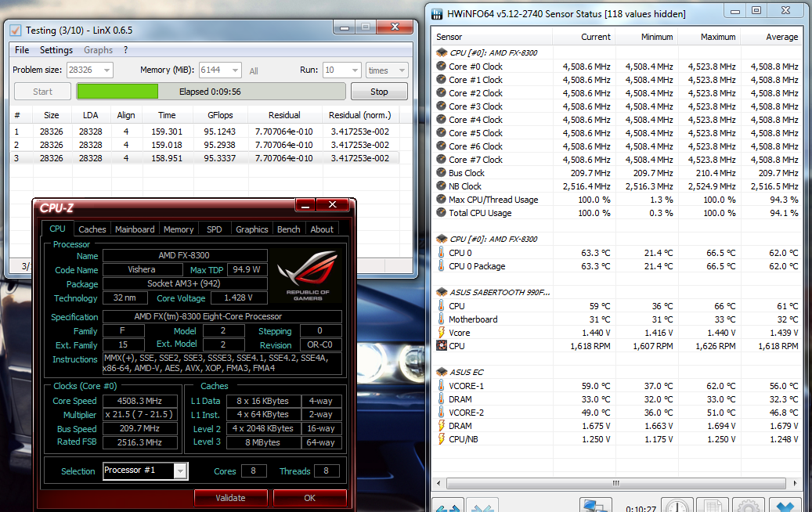Image resolution: width=812 pixels, height=512 pixels.
Task: Click the HWiNFO logging sheet icon
Action: point(713,506)
